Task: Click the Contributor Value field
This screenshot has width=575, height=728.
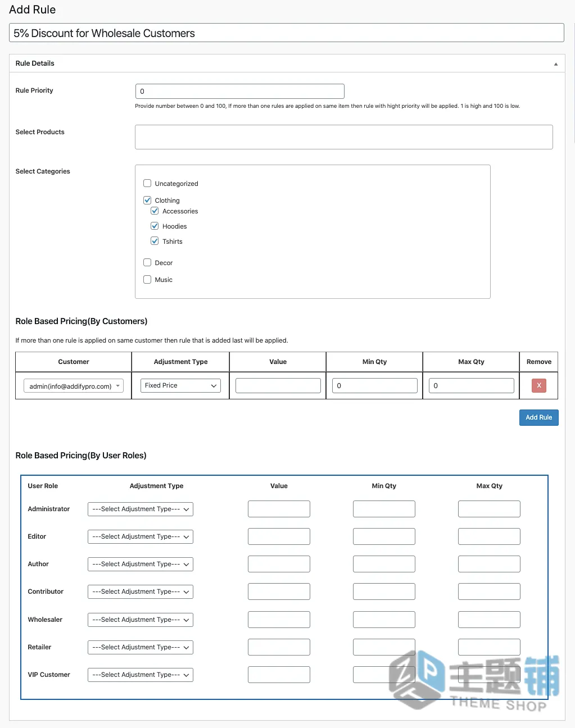Action: click(x=279, y=591)
